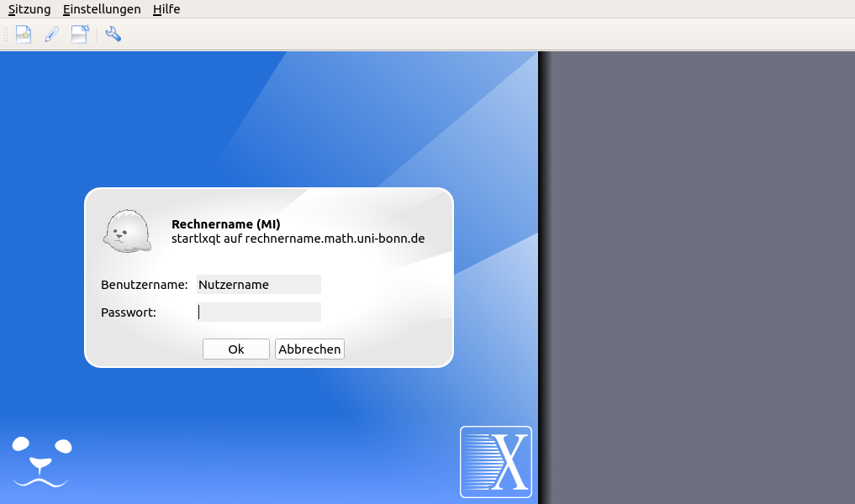The width and height of the screenshot is (855, 504).
Task: Click the text startlxqt auf rechnername.math.uni-bonn.de
Action: [x=298, y=239]
